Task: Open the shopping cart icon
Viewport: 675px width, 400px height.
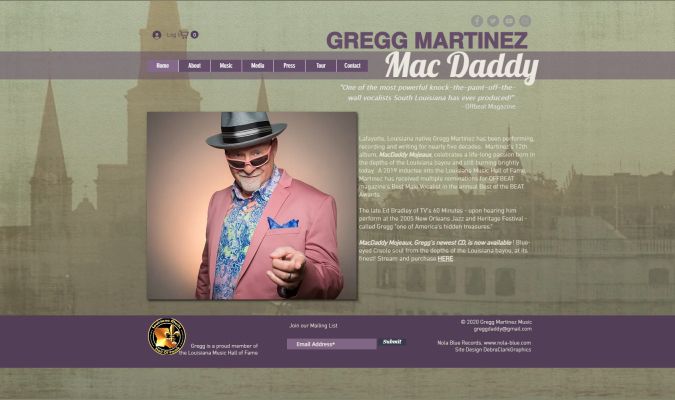Action: pos(189,35)
